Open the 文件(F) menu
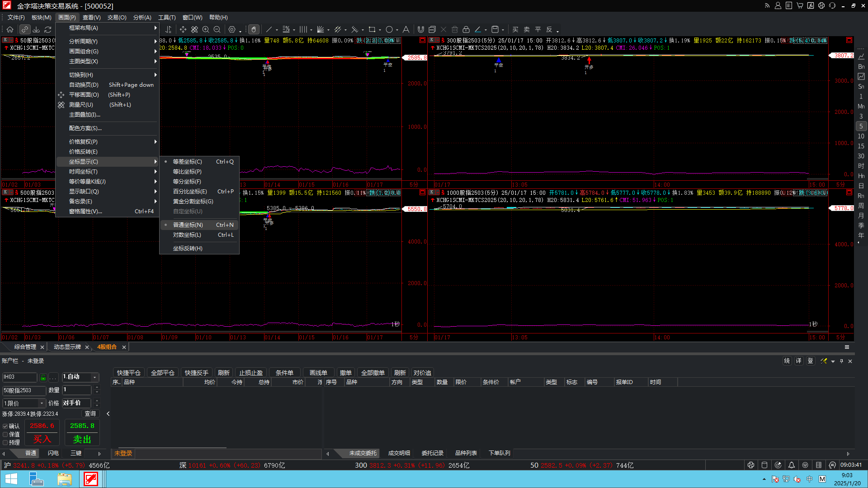868x488 pixels. 16,17
